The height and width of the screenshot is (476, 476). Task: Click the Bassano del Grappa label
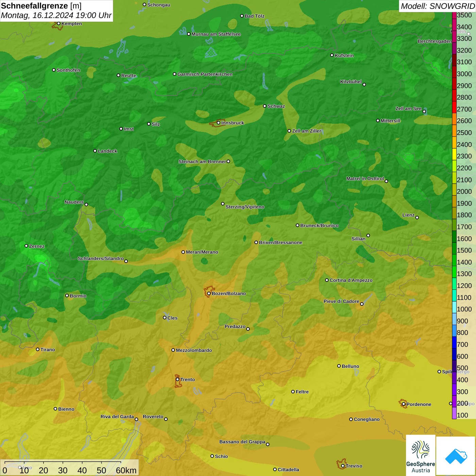[x=242, y=442]
